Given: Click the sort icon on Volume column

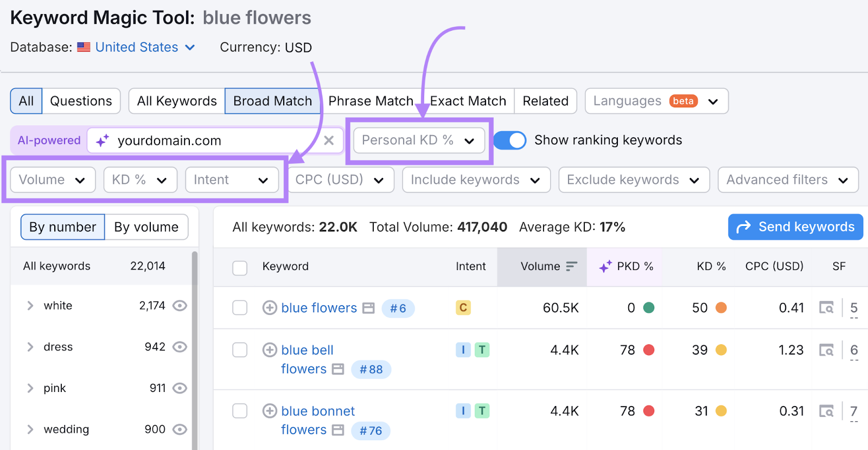Looking at the screenshot, I should pyautogui.click(x=572, y=266).
